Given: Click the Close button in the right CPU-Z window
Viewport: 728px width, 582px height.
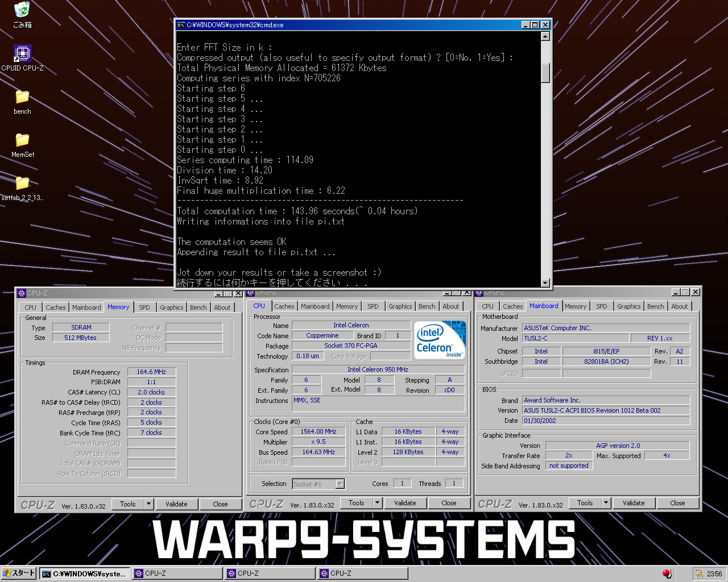Looking at the screenshot, I should pos(677,503).
